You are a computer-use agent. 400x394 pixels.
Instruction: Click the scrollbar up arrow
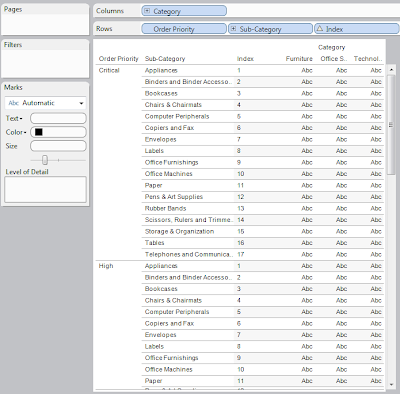coord(391,70)
